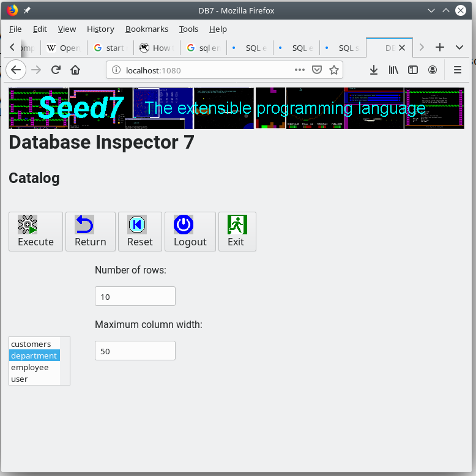476x476 pixels.
Task: Open the View menu
Action: [x=67, y=29]
